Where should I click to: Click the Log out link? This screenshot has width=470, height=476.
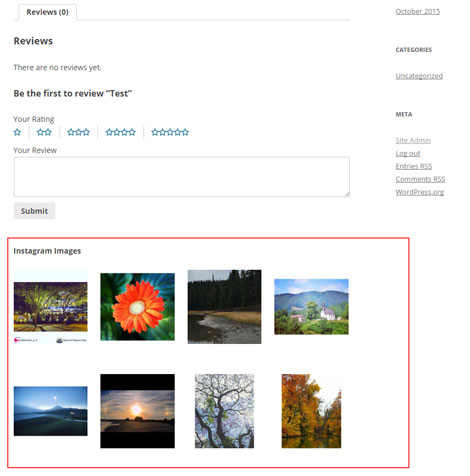[x=408, y=153]
